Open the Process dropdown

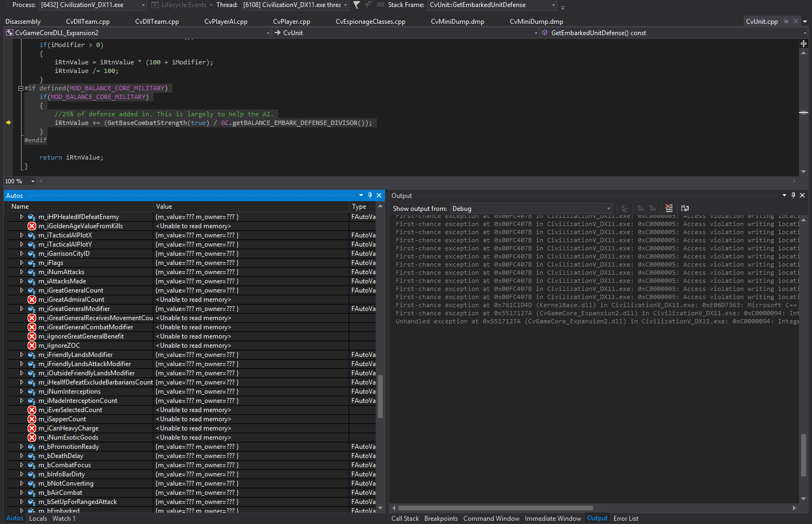(x=143, y=5)
